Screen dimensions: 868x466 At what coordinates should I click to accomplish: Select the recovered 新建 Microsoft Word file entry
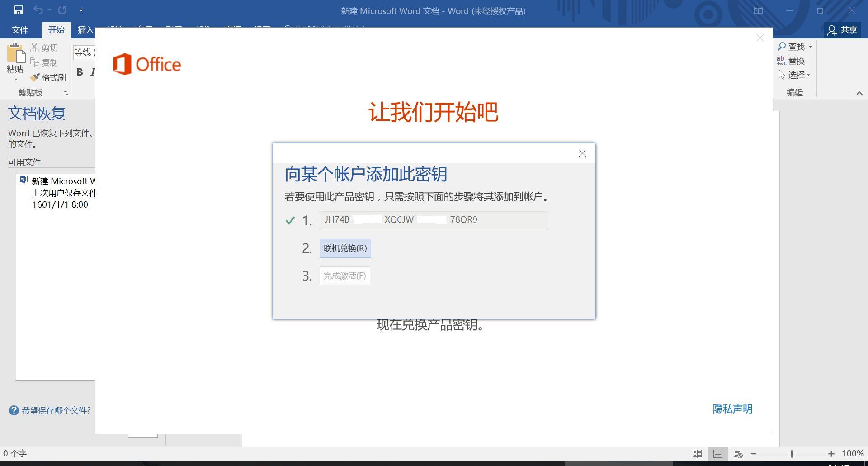coord(58,193)
